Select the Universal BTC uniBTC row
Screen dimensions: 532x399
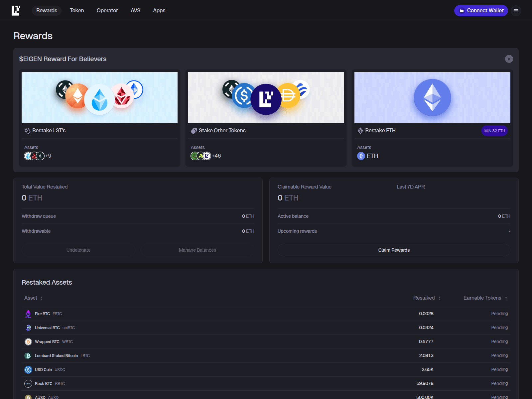(x=266, y=328)
